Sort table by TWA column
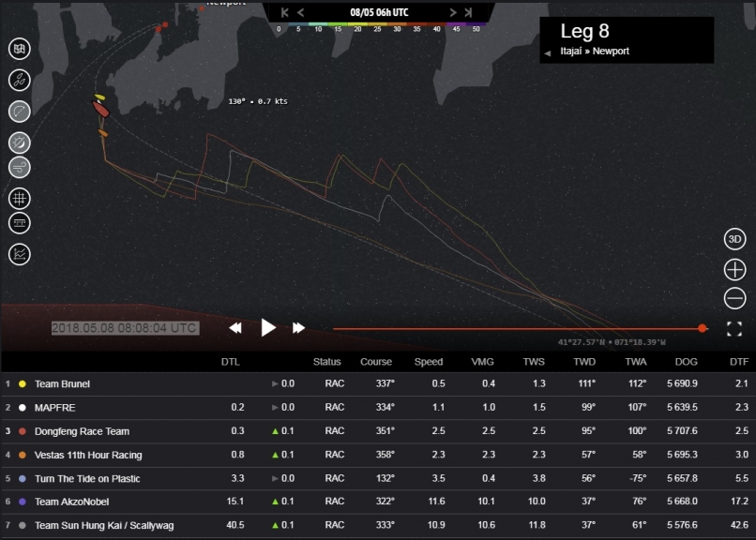The width and height of the screenshot is (756, 540). pyautogui.click(x=635, y=362)
